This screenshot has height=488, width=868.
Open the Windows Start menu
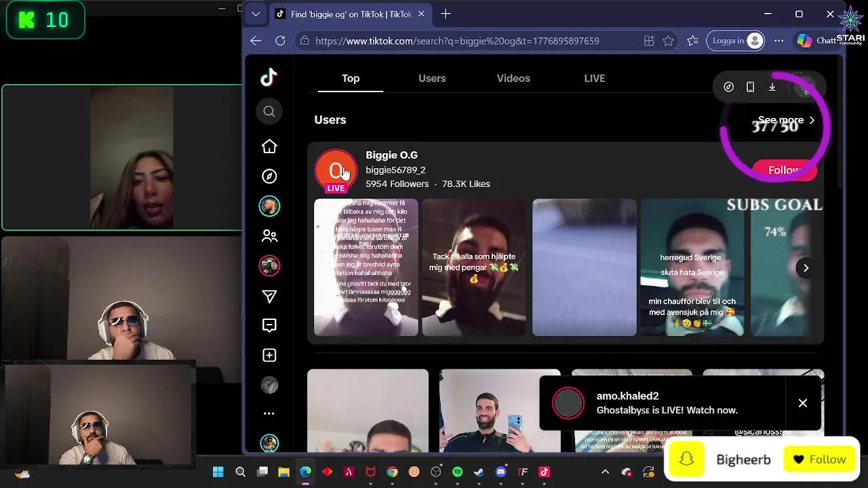pyautogui.click(x=218, y=472)
